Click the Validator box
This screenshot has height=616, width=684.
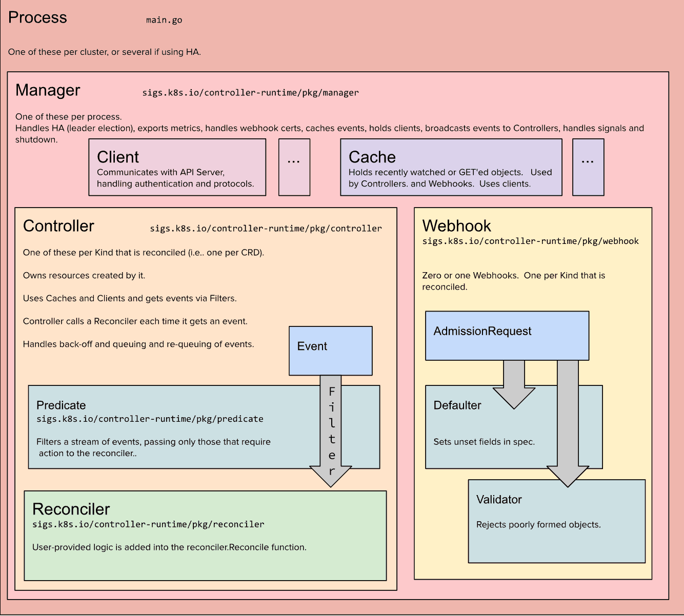tap(556, 521)
